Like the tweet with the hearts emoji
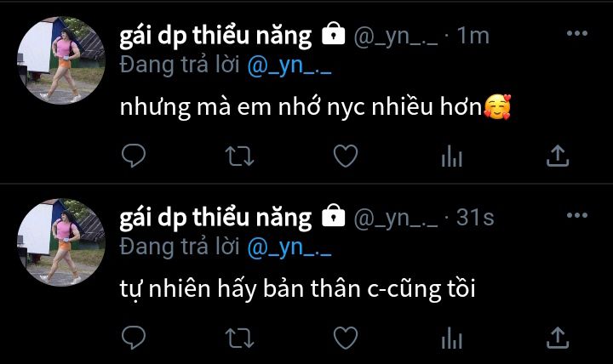This screenshot has width=613, height=364. click(x=346, y=156)
